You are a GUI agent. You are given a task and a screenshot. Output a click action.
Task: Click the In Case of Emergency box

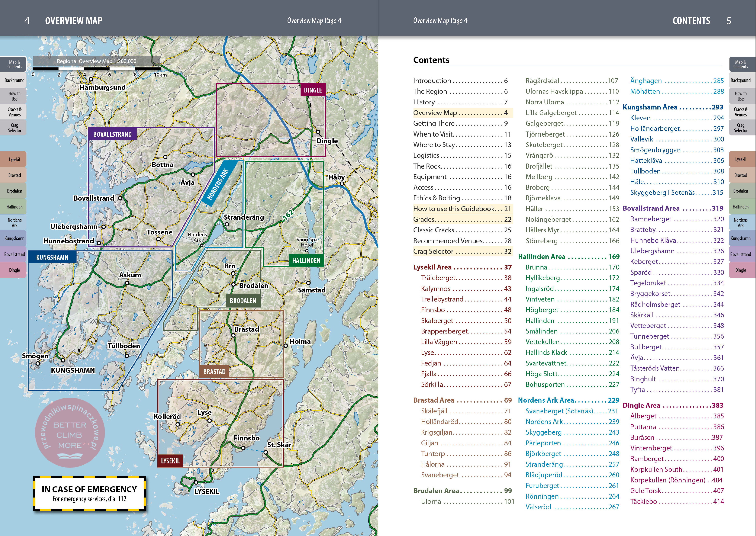pyautogui.click(x=89, y=493)
